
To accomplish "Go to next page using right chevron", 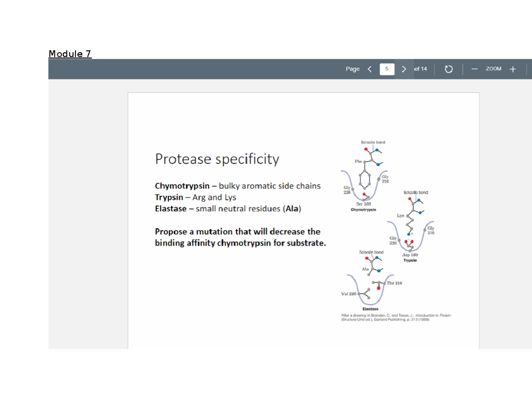I will pyautogui.click(x=404, y=69).
